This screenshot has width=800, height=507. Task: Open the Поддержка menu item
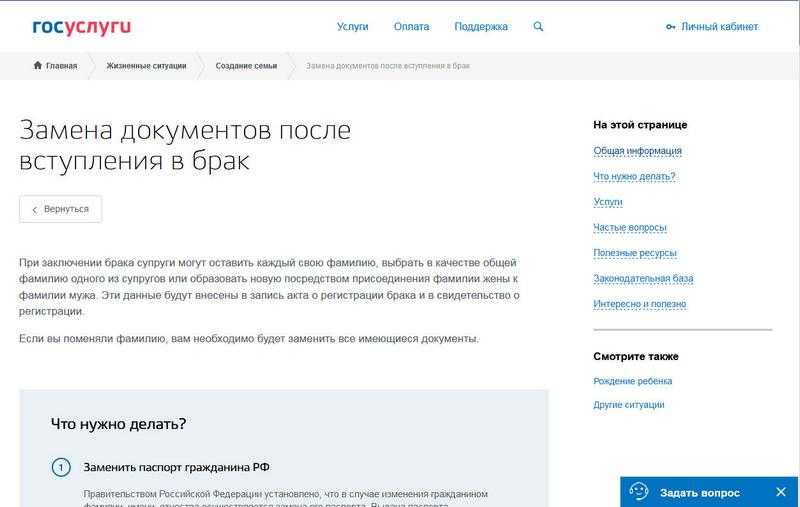480,27
